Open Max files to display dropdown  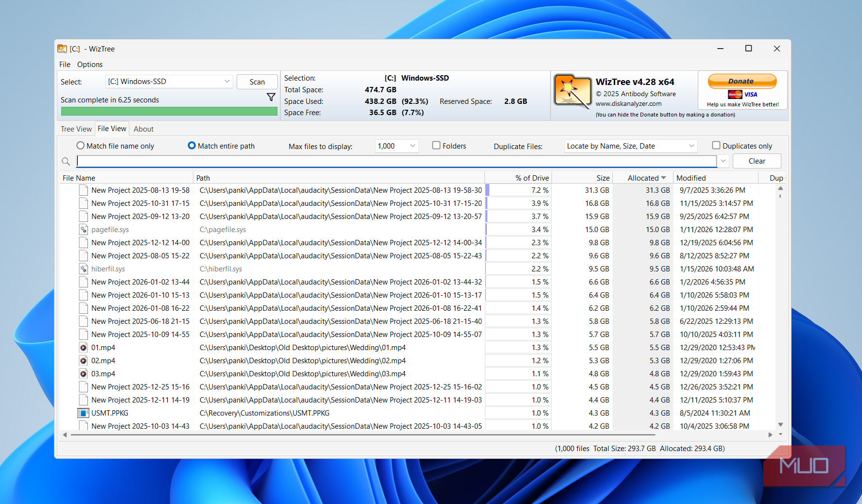click(x=397, y=146)
